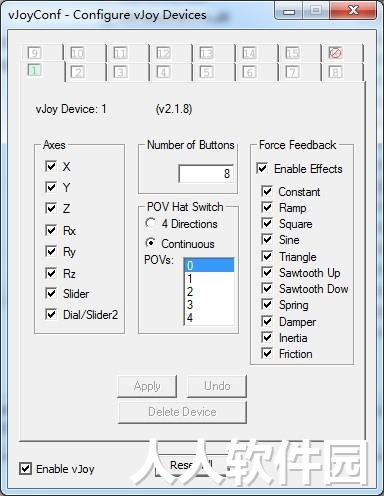
Task: Toggle Dial/Slider2 axis checkbox
Action: 51,314
